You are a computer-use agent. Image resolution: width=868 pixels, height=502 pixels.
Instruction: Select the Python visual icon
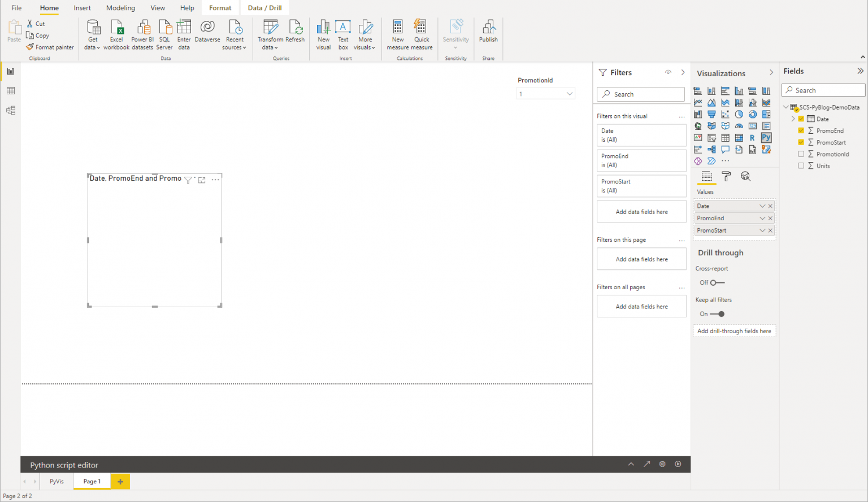766,137
